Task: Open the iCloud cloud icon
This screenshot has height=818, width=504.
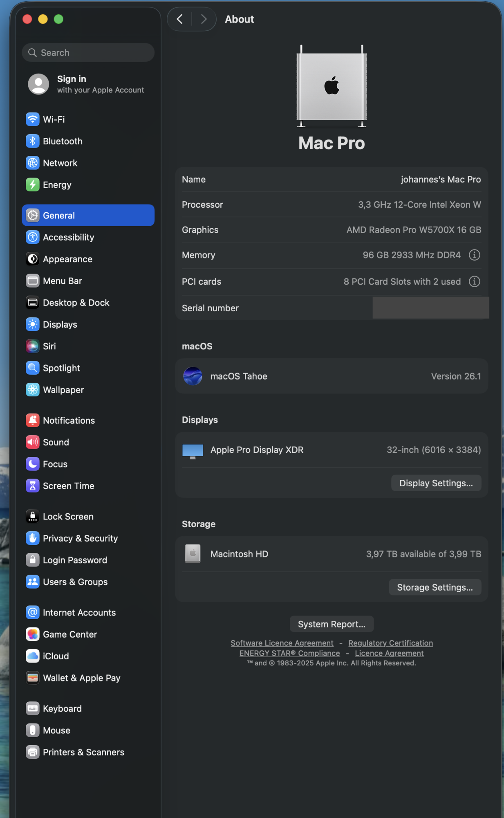Action: (x=33, y=656)
